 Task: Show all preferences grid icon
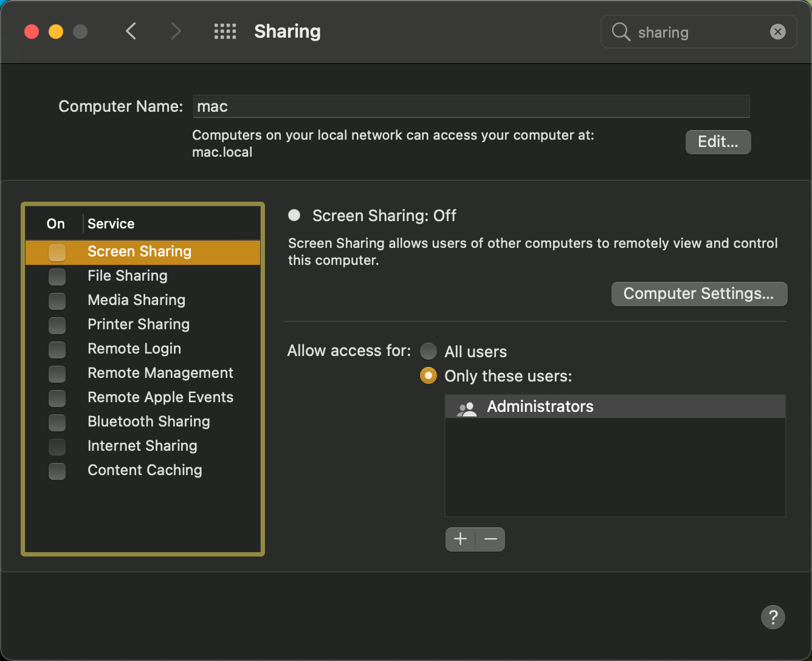225,32
